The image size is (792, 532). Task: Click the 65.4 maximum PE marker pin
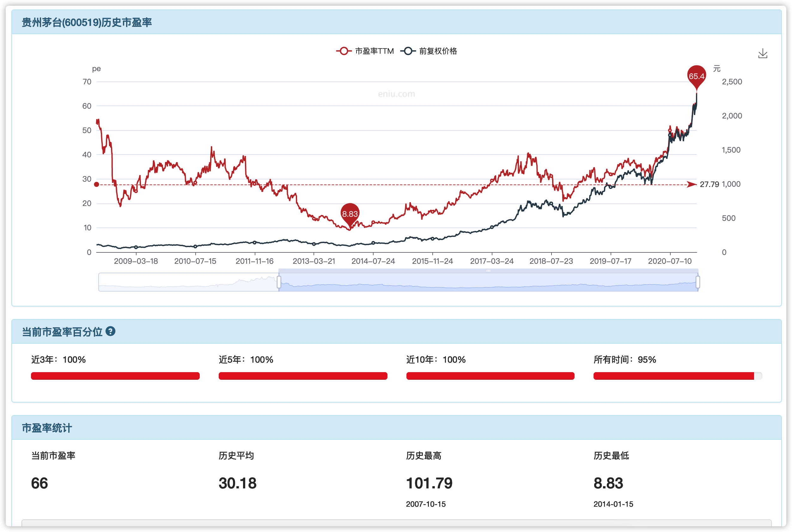pyautogui.click(x=696, y=76)
